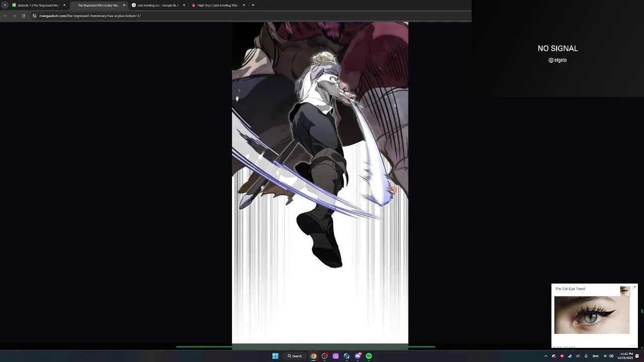This screenshot has width=644, height=362.
Task: Open the taskbar Search box
Action: click(295, 356)
